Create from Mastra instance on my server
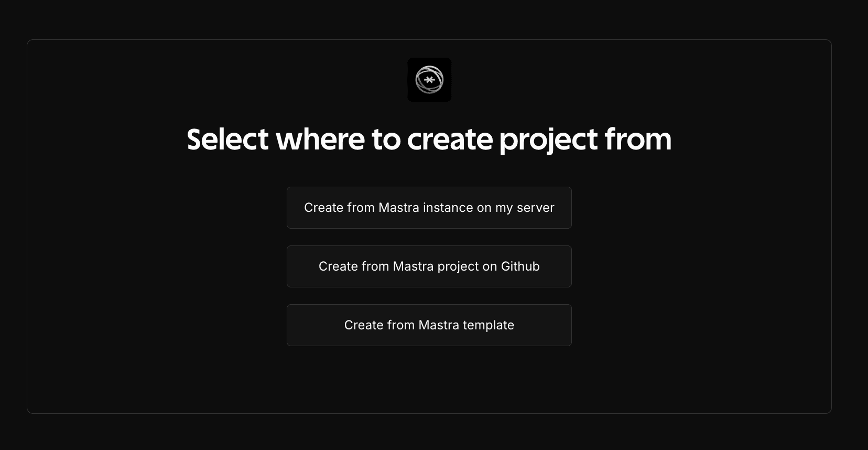Image resolution: width=868 pixels, height=450 pixels. [x=429, y=208]
